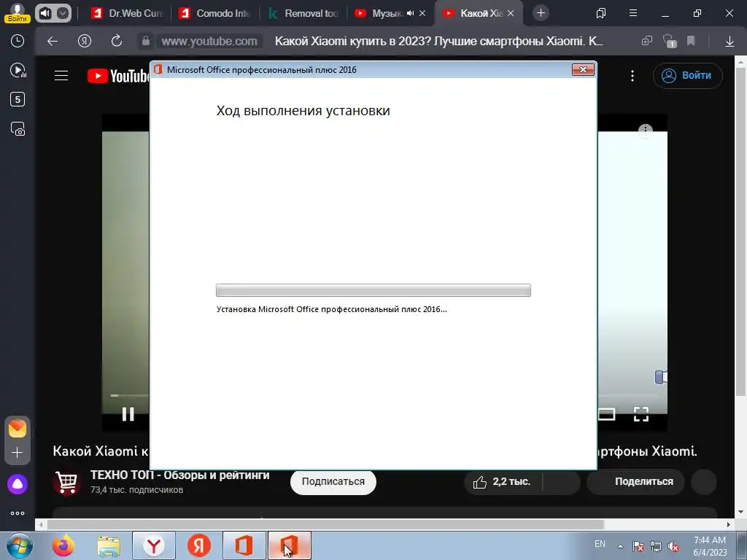Expand the sound dropdown chevron beside speaker
The image size is (747, 560).
pos(63,13)
